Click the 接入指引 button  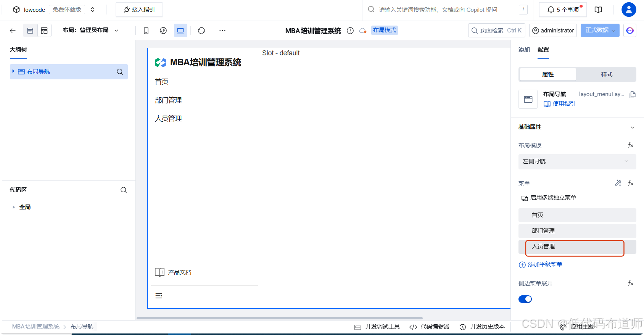139,10
